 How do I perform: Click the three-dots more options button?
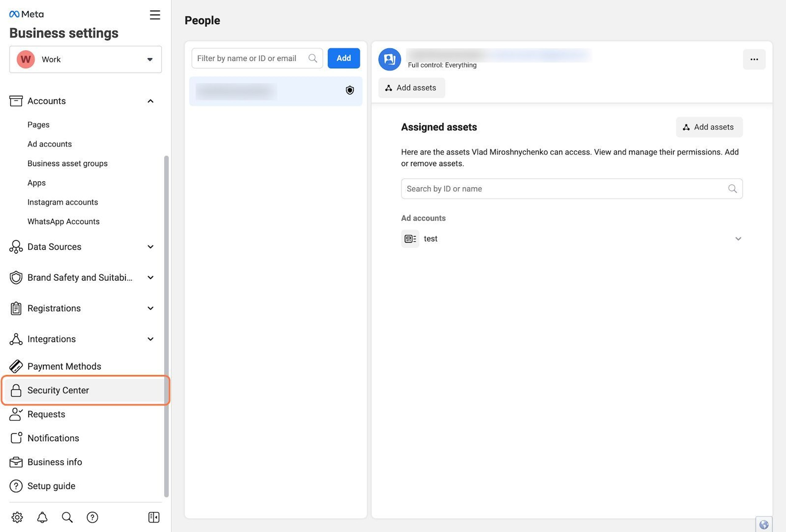pos(754,60)
